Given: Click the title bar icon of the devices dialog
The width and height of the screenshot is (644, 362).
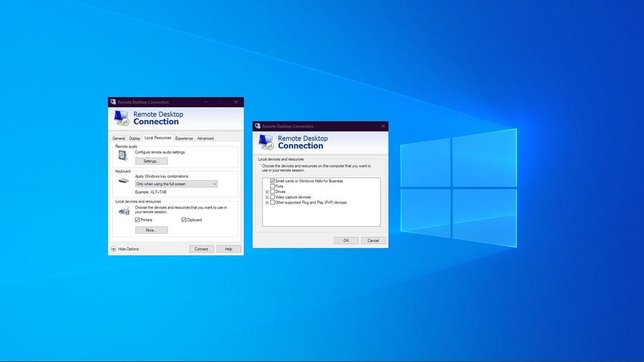Looking at the screenshot, I should pos(258,126).
